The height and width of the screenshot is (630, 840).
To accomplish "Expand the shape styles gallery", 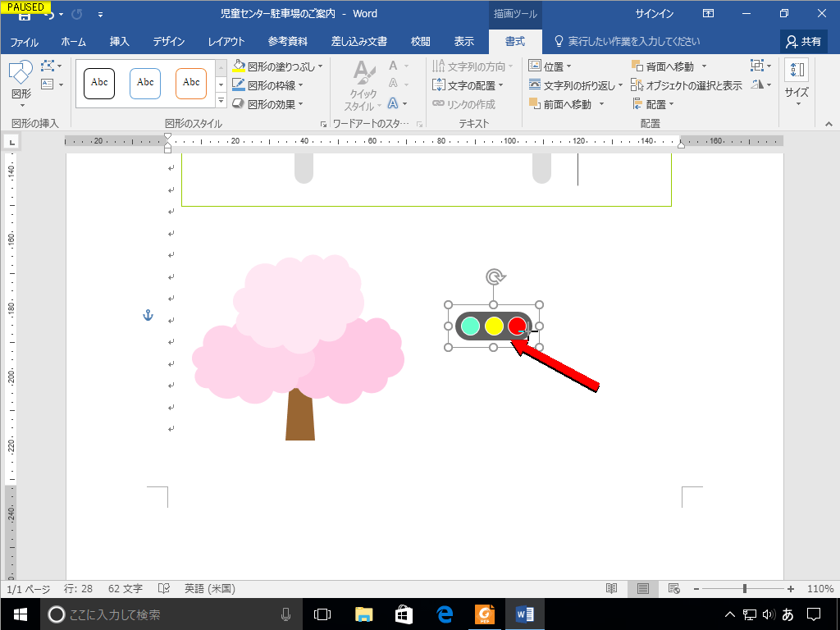I will pyautogui.click(x=220, y=100).
